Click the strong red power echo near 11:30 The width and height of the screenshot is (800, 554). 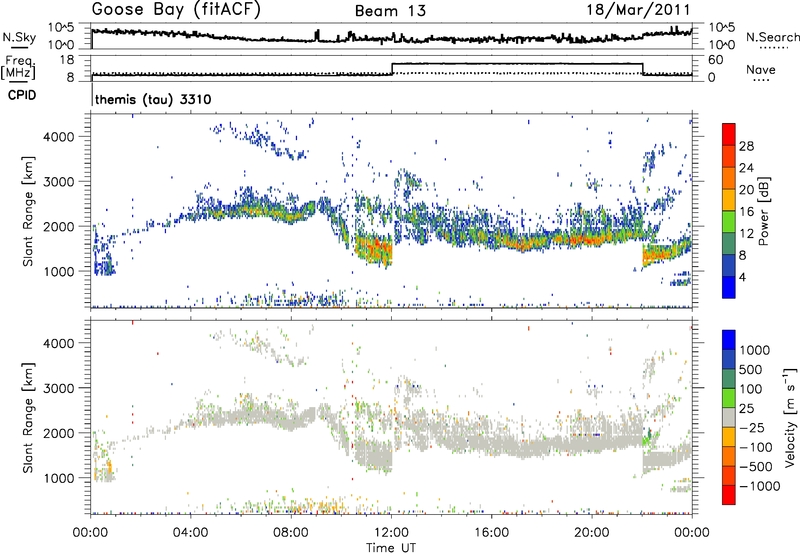coord(375,249)
